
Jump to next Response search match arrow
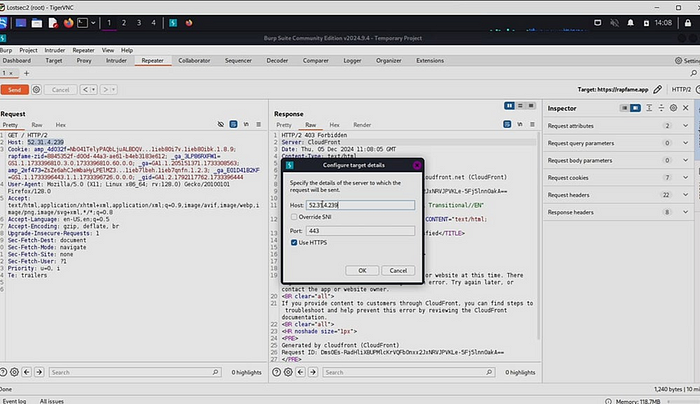coord(313,372)
